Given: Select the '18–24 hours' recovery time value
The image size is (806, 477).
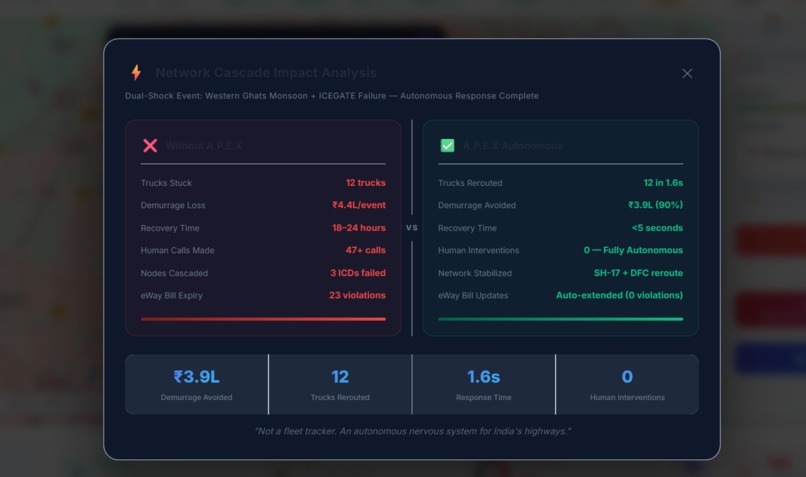Looking at the screenshot, I should point(359,228).
